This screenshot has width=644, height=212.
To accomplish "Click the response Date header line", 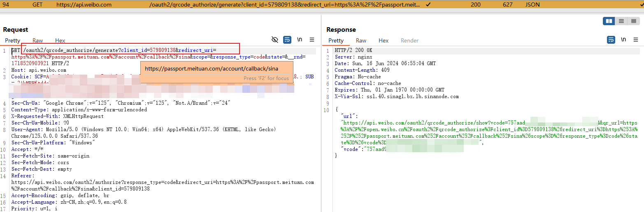I will (x=385, y=64).
